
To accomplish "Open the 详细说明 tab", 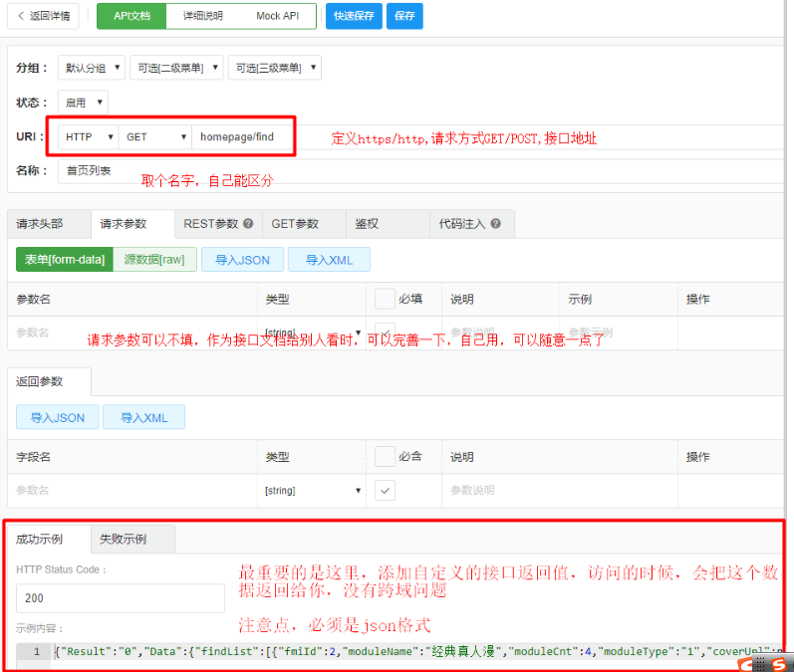I will 203,16.
